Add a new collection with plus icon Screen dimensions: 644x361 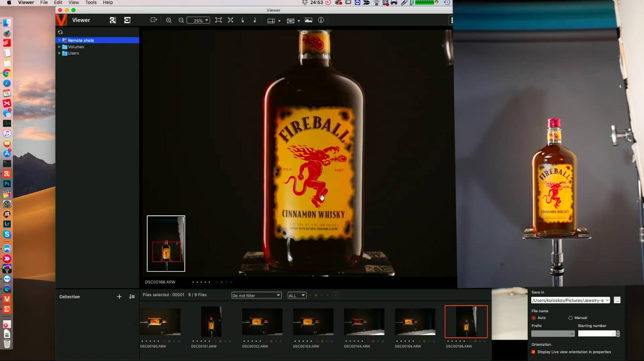[119, 297]
